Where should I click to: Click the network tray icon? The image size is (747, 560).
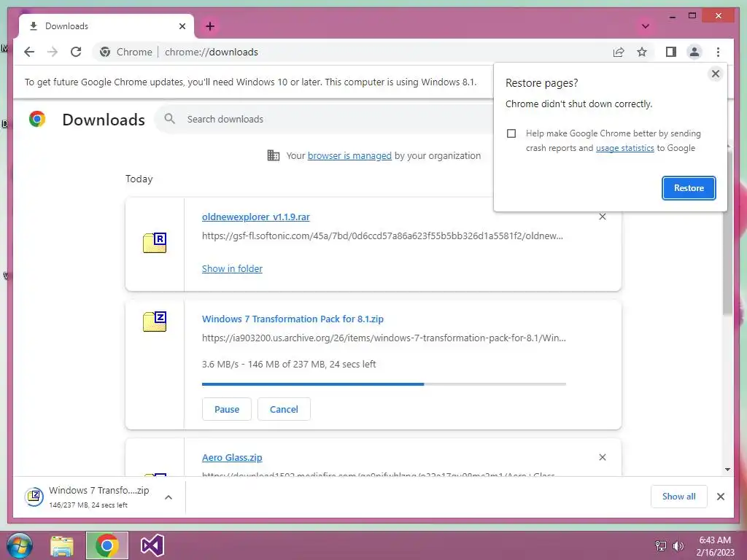tap(661, 545)
